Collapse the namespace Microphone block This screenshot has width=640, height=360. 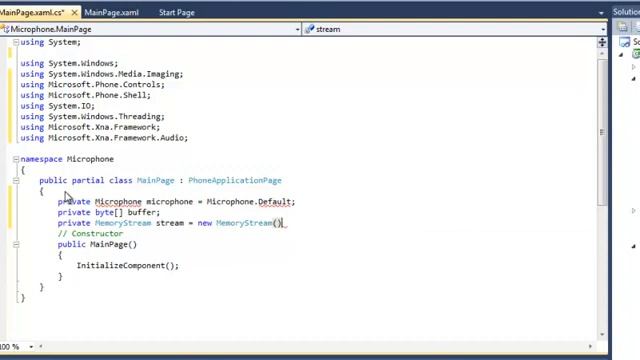click(16, 159)
